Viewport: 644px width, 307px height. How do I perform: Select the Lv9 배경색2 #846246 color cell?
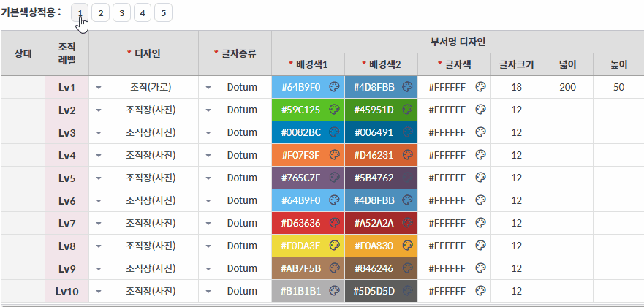pyautogui.click(x=381, y=268)
